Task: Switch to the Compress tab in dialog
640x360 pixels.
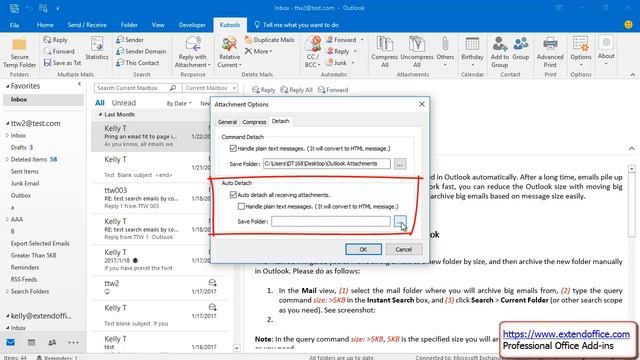Action: pos(254,122)
